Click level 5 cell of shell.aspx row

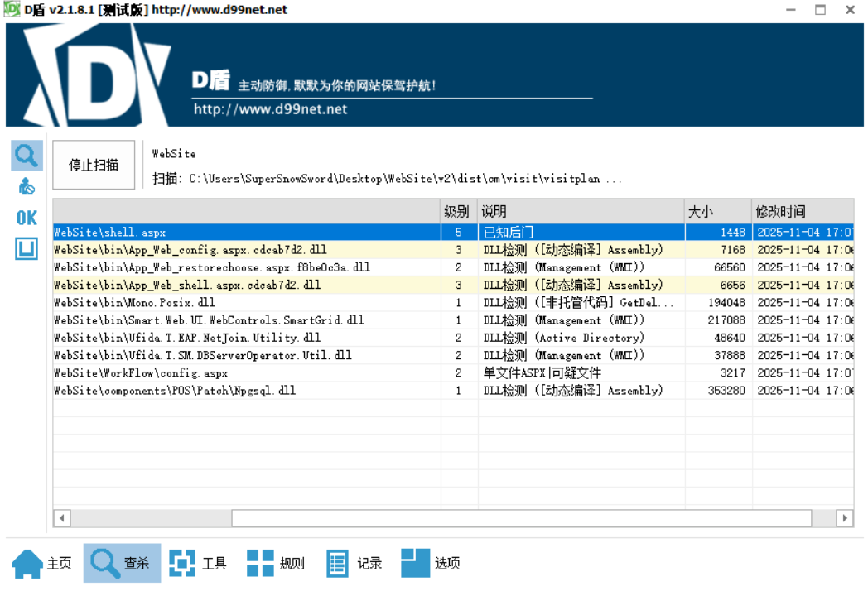click(x=459, y=233)
